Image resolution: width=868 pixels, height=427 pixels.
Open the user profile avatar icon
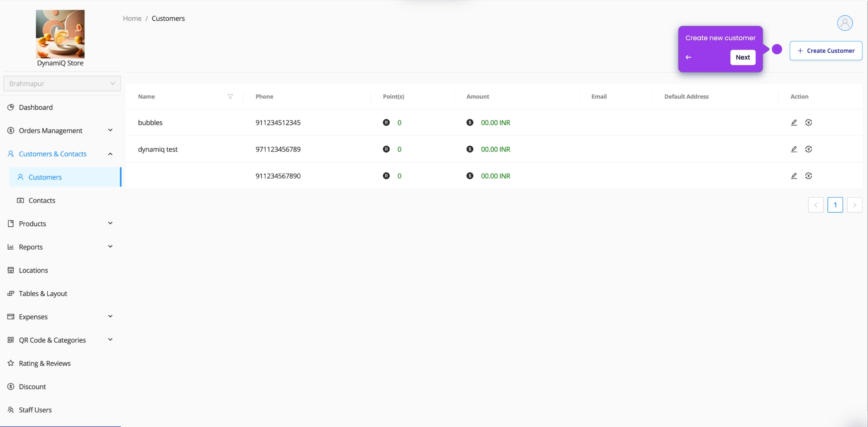pos(845,23)
